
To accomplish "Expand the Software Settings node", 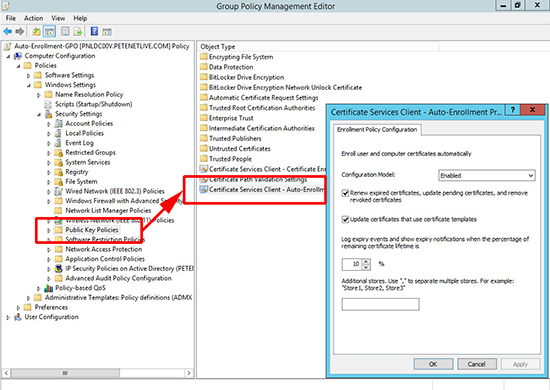I will (28, 75).
